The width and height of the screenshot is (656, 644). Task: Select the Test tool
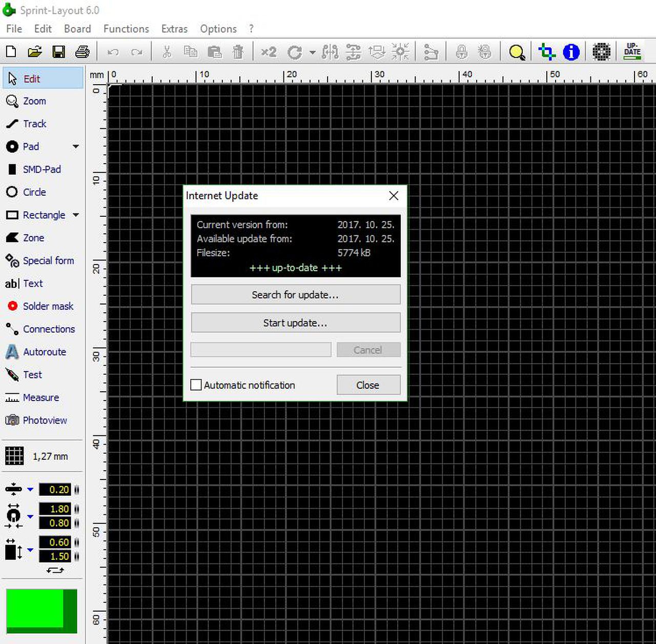[x=43, y=375]
